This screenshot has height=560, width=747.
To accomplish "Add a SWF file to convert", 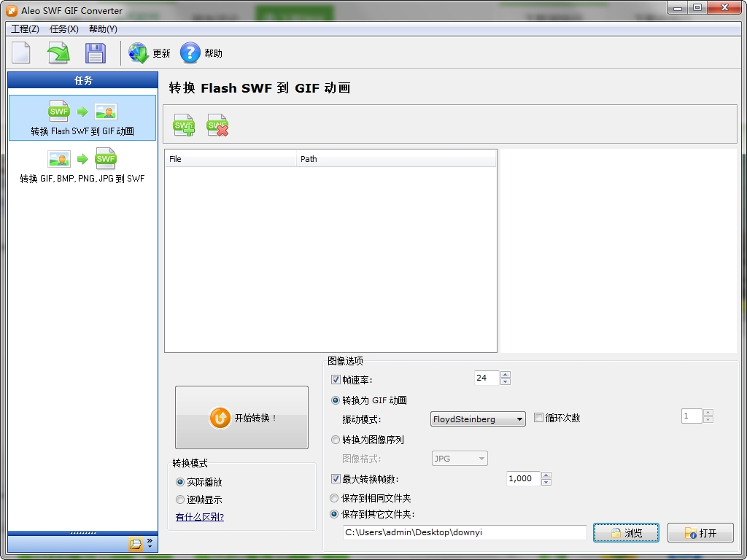I will coord(183,125).
